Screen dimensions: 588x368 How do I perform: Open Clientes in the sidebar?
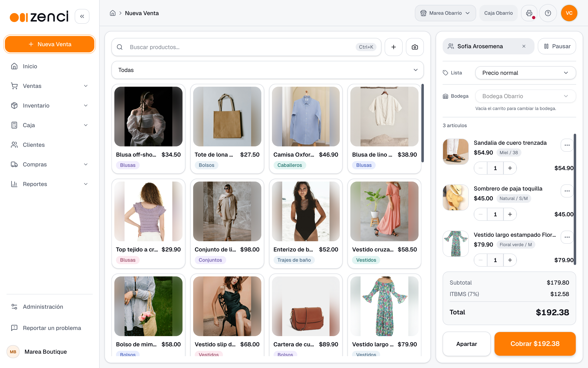[x=50, y=145]
